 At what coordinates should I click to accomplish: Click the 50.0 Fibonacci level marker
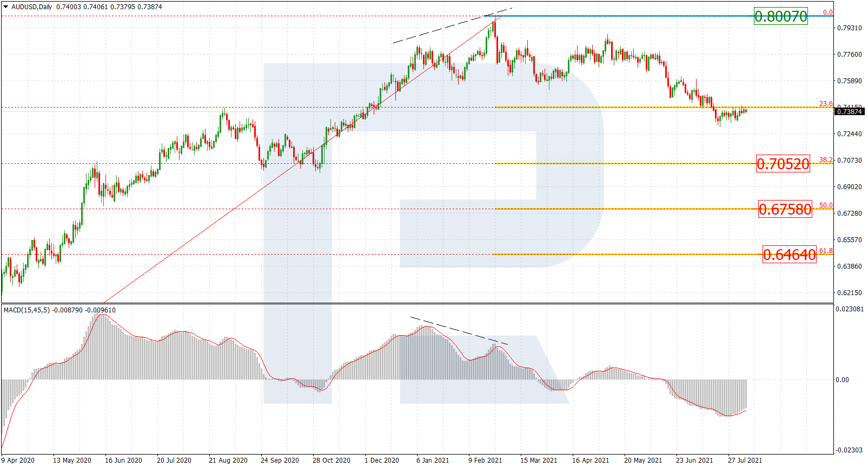pyautogui.click(x=826, y=205)
